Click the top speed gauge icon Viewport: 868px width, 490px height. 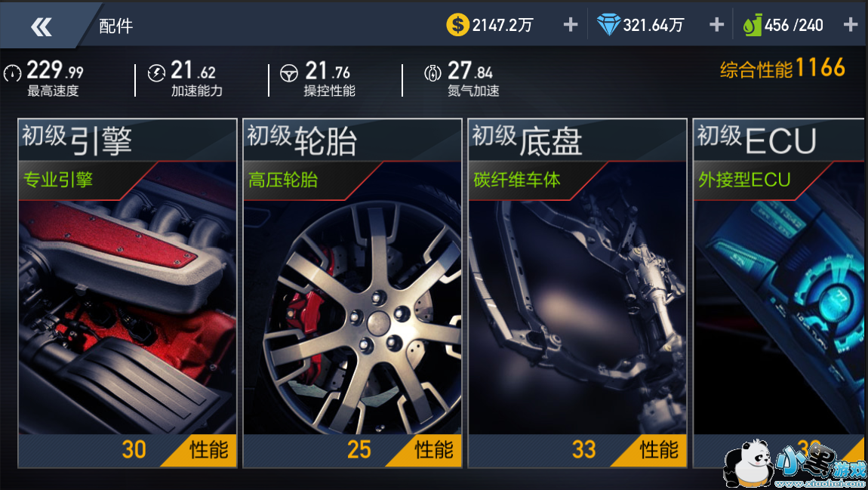pyautogui.click(x=13, y=73)
